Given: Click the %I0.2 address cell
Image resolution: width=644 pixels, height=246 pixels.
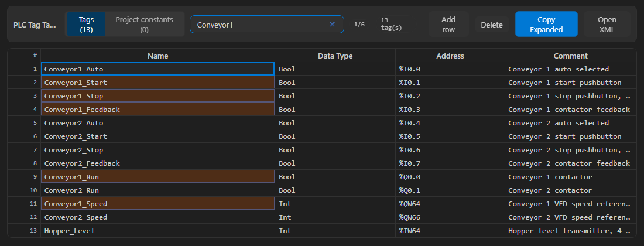Looking at the screenshot, I should [x=450, y=96].
